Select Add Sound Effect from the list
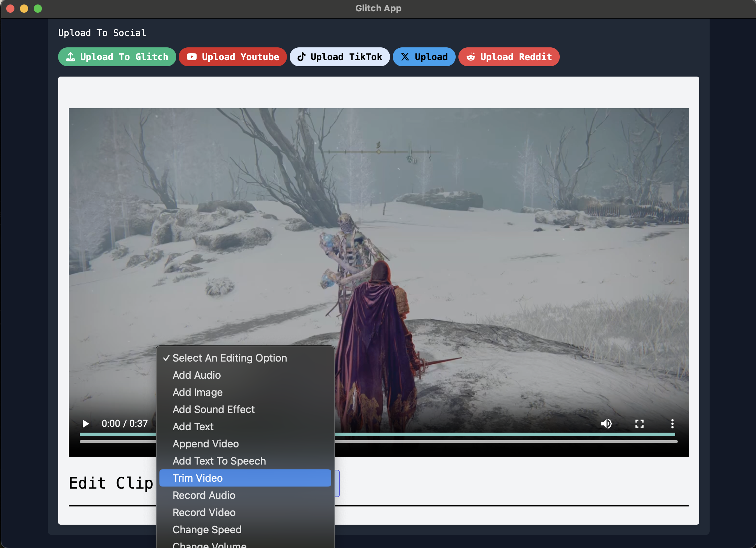The height and width of the screenshot is (548, 756). point(213,409)
